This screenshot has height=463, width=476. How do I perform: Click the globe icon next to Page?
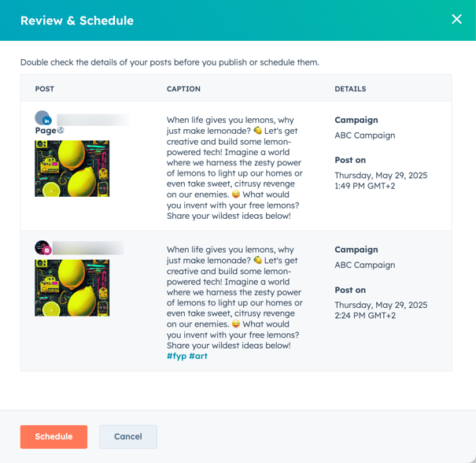pos(61,131)
